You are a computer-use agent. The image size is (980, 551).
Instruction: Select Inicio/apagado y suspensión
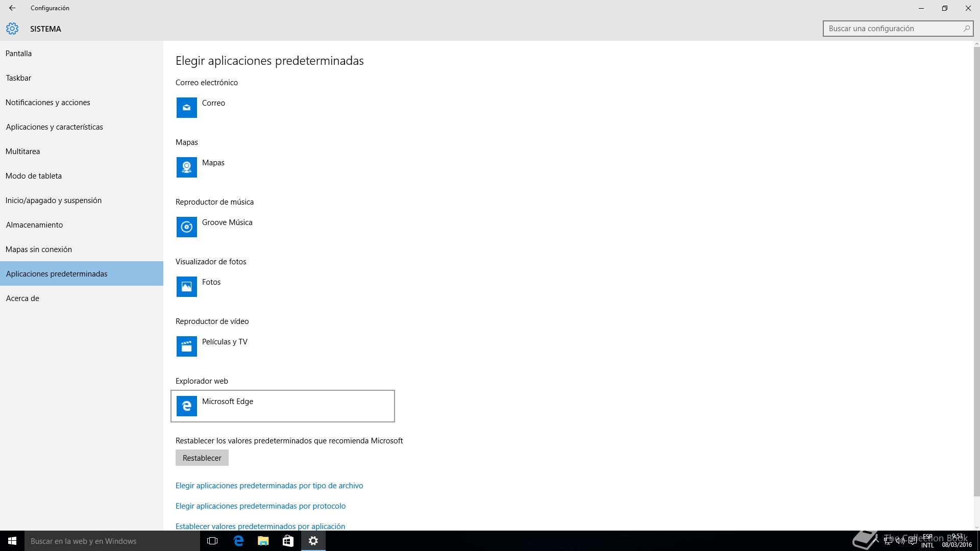click(x=82, y=201)
